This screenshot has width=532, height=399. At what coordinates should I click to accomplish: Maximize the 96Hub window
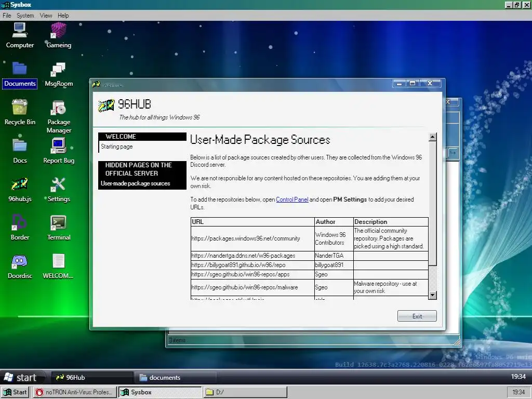[413, 84]
